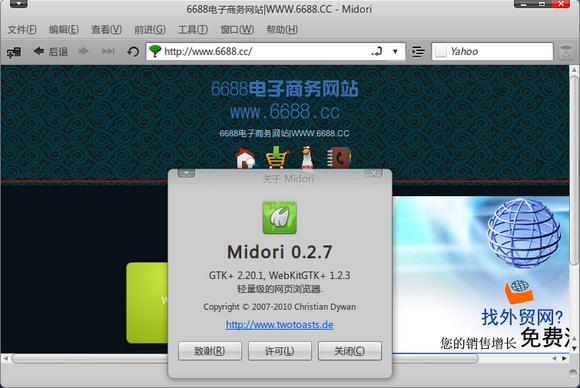The width and height of the screenshot is (580, 388).
Task: Click the Midori 0.2.7 version text
Action: [x=280, y=252]
